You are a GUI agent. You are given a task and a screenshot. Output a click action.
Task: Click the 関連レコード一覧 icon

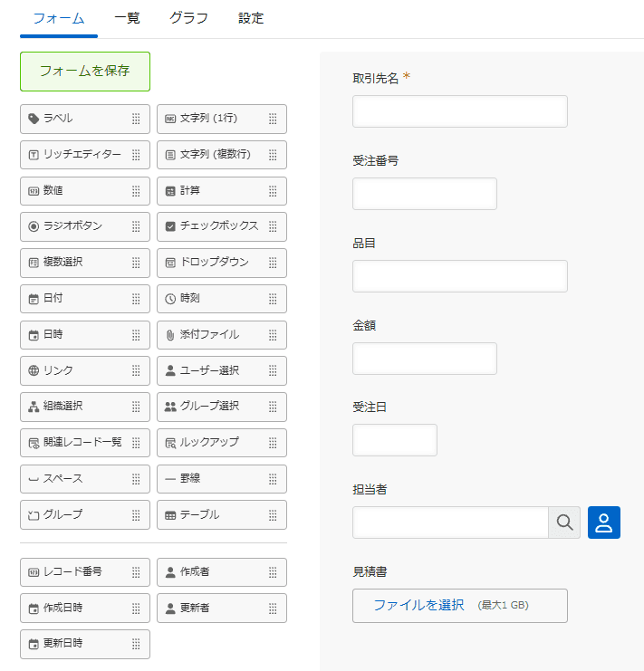pos(34,443)
